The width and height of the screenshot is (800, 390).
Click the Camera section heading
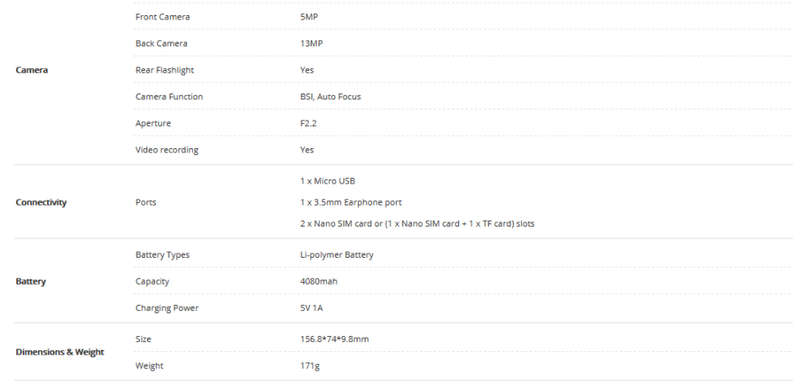(x=32, y=70)
